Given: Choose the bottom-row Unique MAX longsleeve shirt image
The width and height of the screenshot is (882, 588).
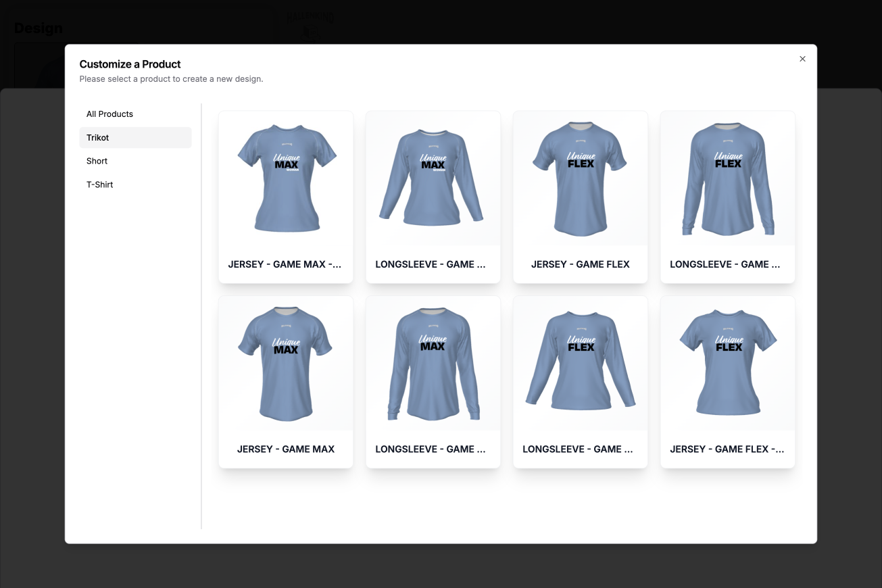Looking at the screenshot, I should 433,363.
